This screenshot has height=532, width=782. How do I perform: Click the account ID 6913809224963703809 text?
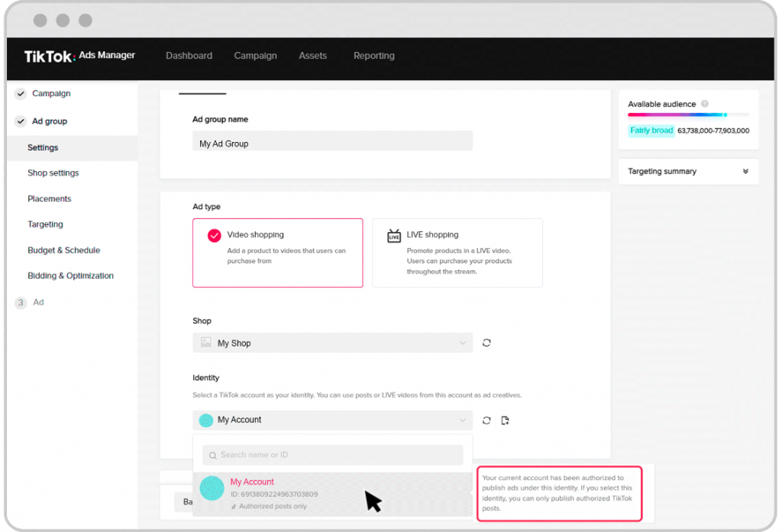coord(274,495)
